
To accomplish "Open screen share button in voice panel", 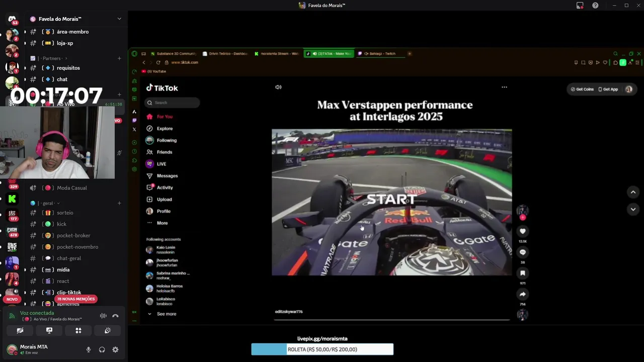I will click(49, 330).
